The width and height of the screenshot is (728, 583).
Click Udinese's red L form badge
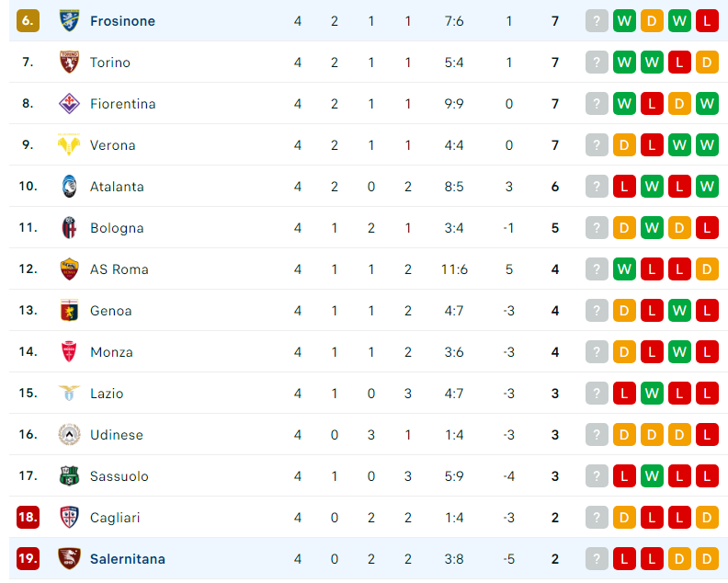tap(707, 435)
